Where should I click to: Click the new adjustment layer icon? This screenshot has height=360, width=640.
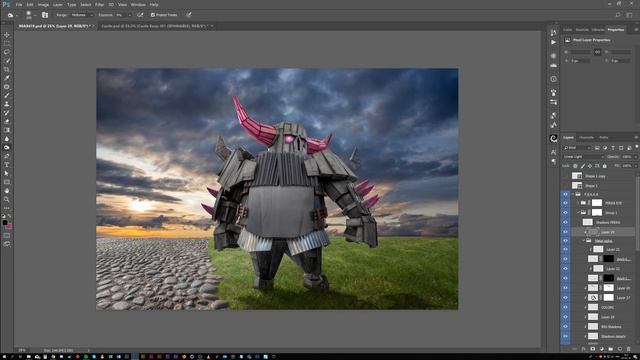(x=602, y=349)
